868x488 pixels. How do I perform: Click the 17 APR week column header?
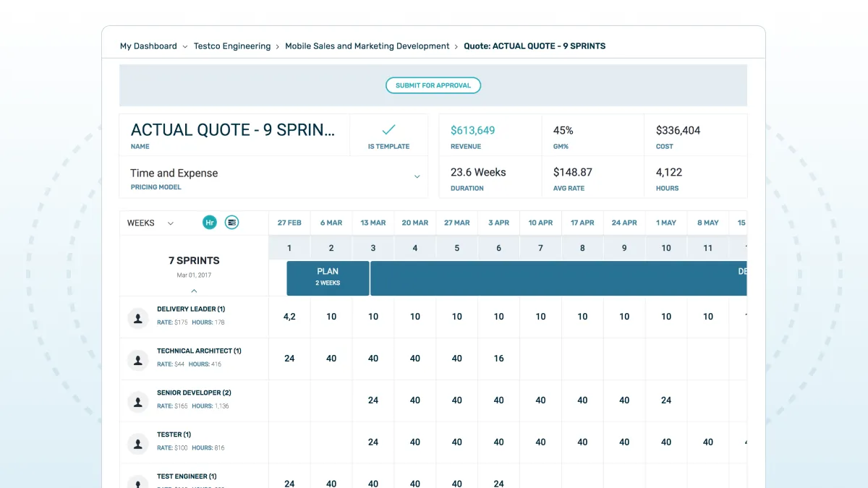(582, 223)
